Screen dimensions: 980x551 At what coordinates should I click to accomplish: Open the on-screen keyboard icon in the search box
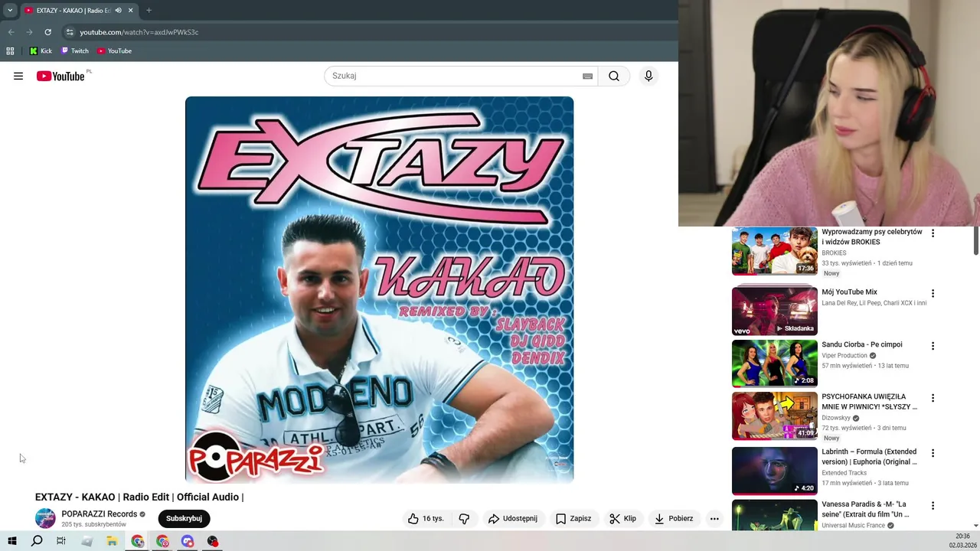click(587, 76)
